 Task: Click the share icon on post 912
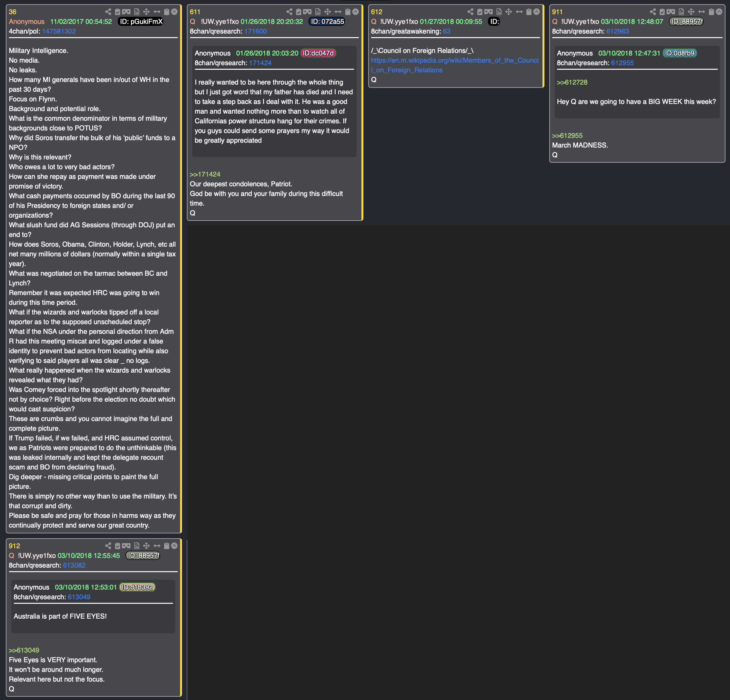pyautogui.click(x=108, y=546)
